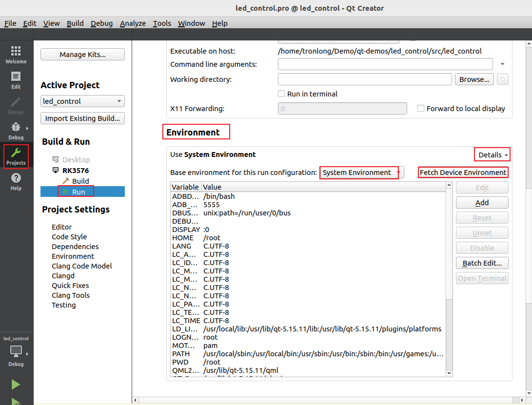Click the green Run play button
532x405 pixels.
[16, 385]
